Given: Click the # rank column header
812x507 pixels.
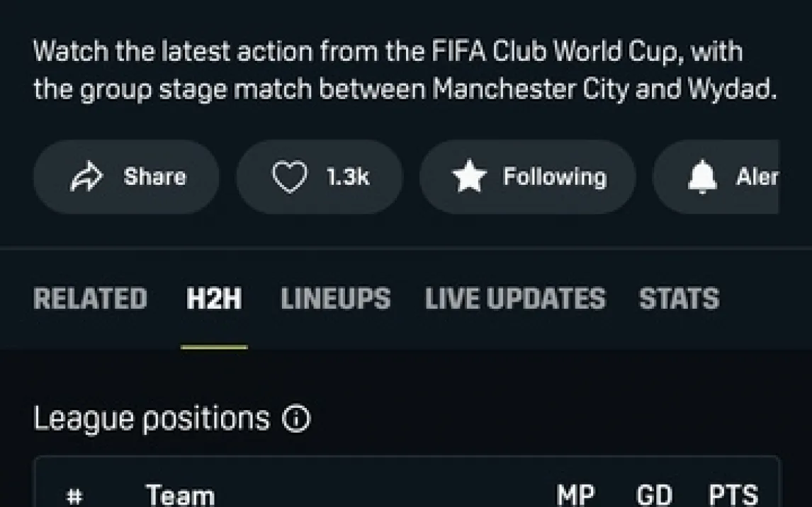Looking at the screenshot, I should pos(75,496).
